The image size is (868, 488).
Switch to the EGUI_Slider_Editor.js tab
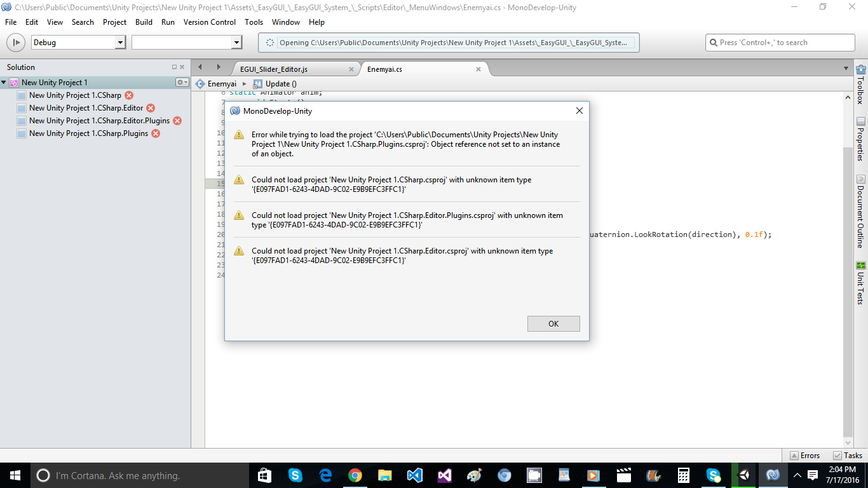(x=274, y=69)
